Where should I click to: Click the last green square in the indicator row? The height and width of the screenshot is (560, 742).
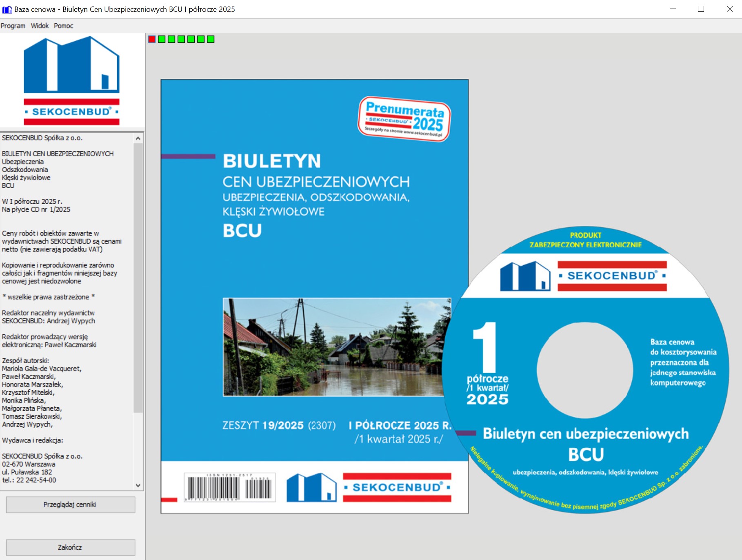pos(211,39)
